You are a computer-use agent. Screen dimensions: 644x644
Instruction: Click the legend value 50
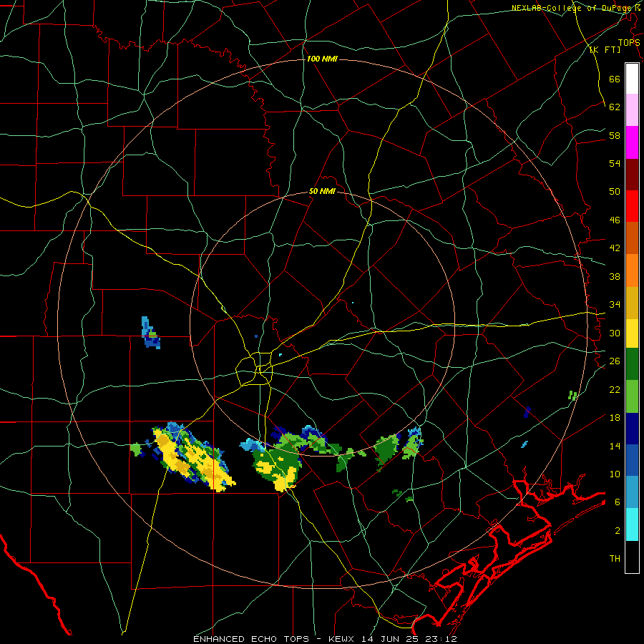coord(615,191)
